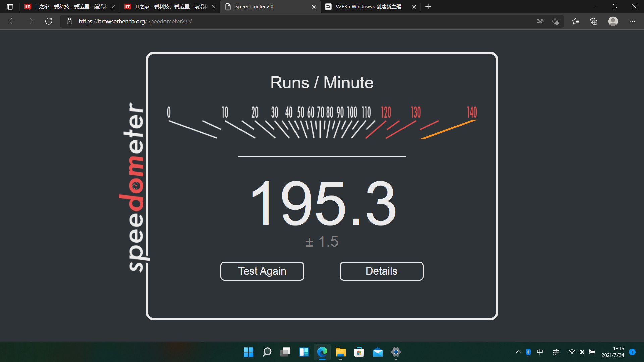Open the browser profile avatar
The width and height of the screenshot is (644, 362).
613,21
